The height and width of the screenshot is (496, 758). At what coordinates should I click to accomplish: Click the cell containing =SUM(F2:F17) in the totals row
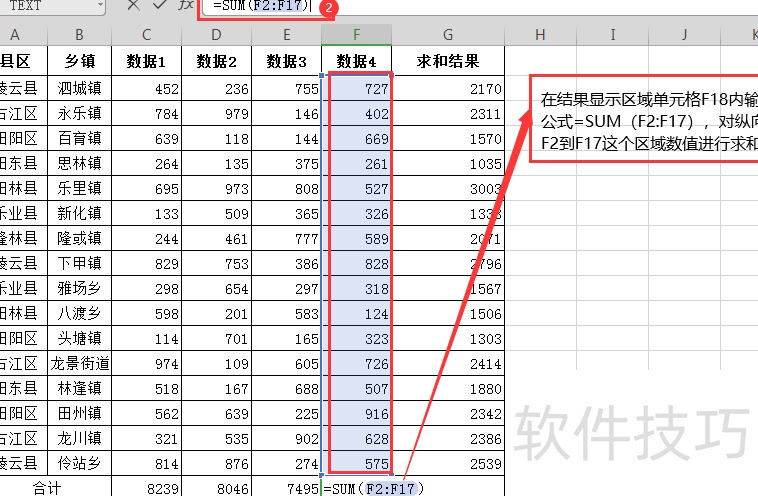373,488
